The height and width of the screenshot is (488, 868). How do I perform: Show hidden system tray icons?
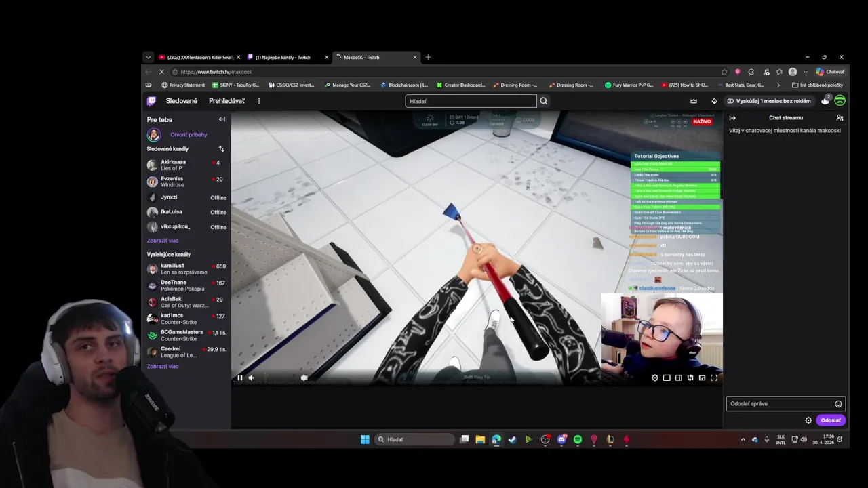pyautogui.click(x=743, y=439)
